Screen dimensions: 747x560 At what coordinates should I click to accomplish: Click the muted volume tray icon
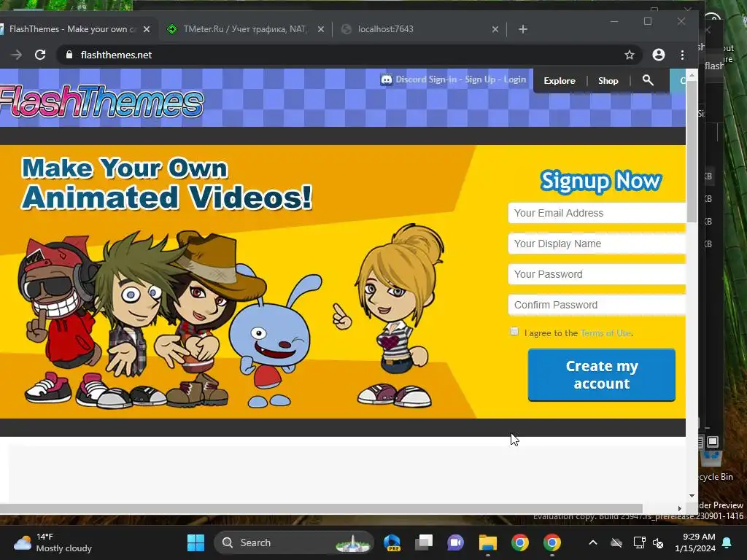[x=658, y=542]
